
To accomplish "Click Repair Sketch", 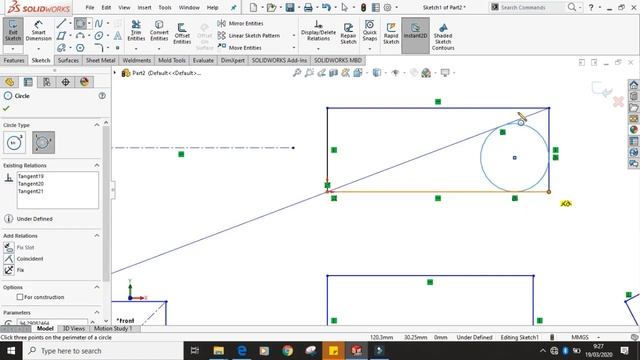I will (x=348, y=33).
